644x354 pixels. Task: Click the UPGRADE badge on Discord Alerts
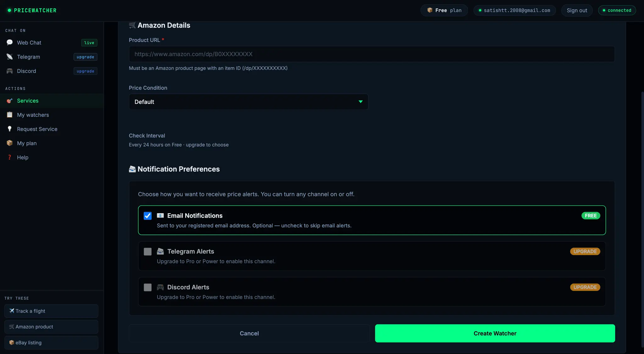(x=585, y=287)
